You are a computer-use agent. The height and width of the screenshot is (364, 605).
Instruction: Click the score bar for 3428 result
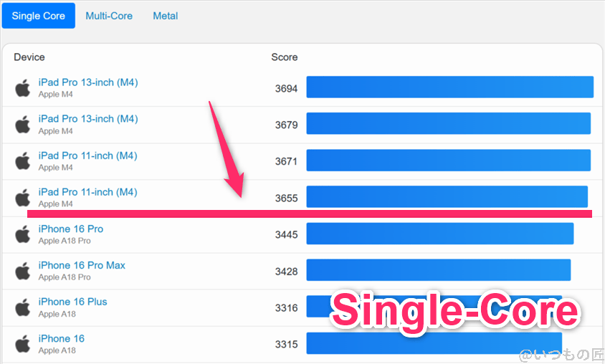point(438,270)
